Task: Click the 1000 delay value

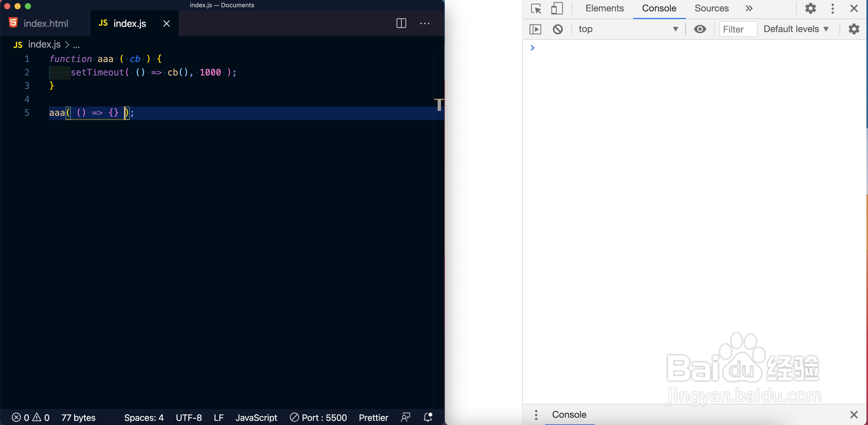Action: [x=210, y=73]
